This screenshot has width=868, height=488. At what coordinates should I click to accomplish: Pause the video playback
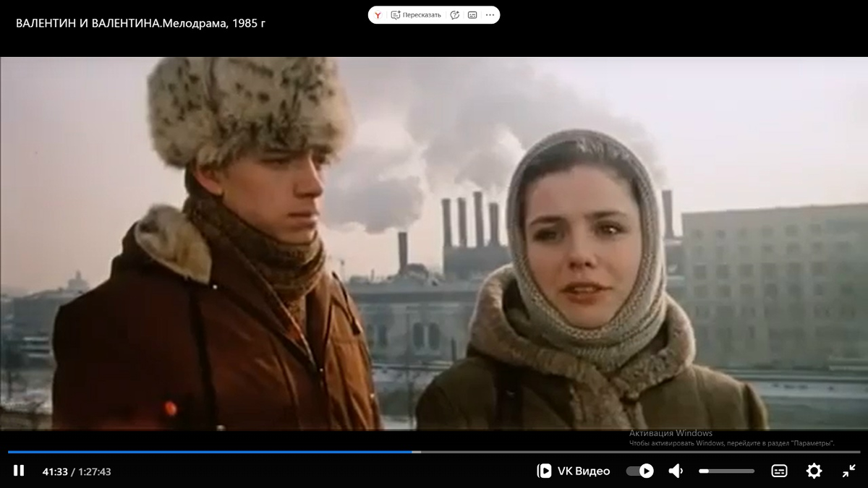pos(19,471)
